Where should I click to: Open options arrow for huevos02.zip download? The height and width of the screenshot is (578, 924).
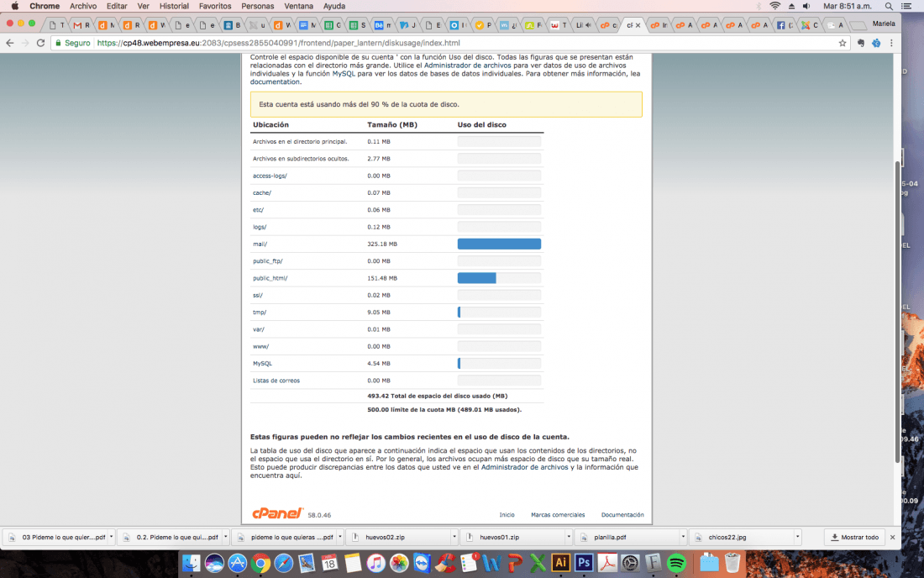pyautogui.click(x=454, y=537)
